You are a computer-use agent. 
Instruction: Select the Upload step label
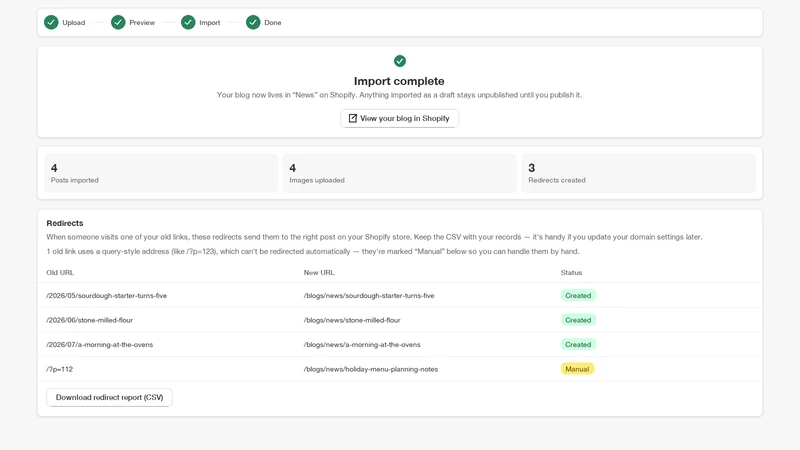pyautogui.click(x=73, y=22)
